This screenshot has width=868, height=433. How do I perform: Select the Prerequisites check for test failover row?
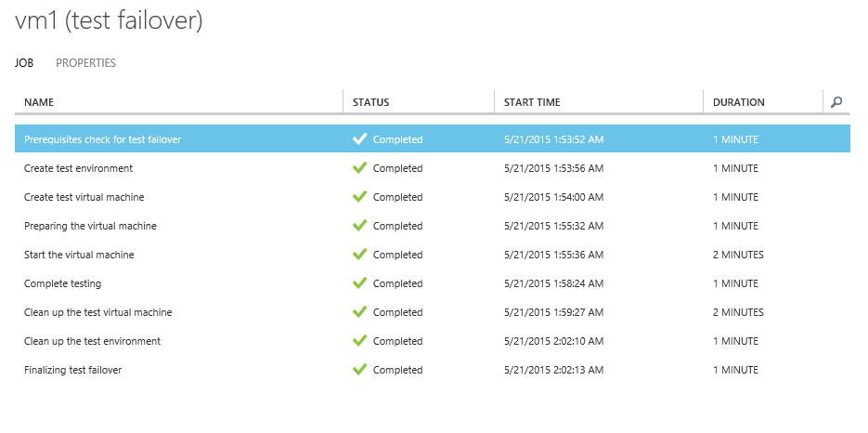point(433,139)
